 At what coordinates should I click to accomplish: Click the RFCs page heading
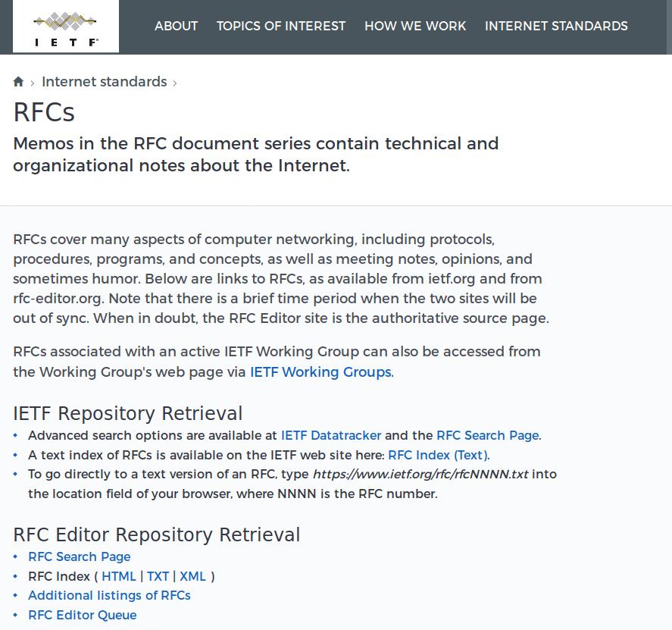click(x=44, y=112)
